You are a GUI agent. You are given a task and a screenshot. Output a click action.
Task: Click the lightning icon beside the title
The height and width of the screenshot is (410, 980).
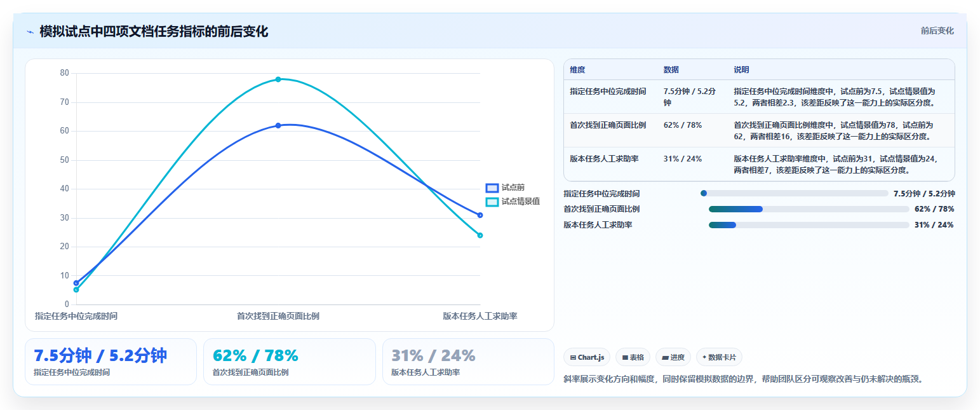(30, 32)
